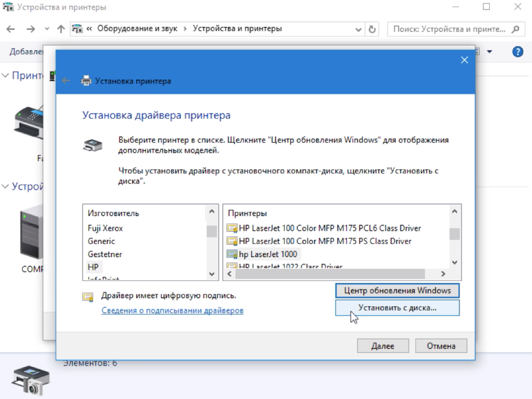The width and height of the screenshot is (532, 399).
Task: Click Установить с диска button
Action: [397, 308]
